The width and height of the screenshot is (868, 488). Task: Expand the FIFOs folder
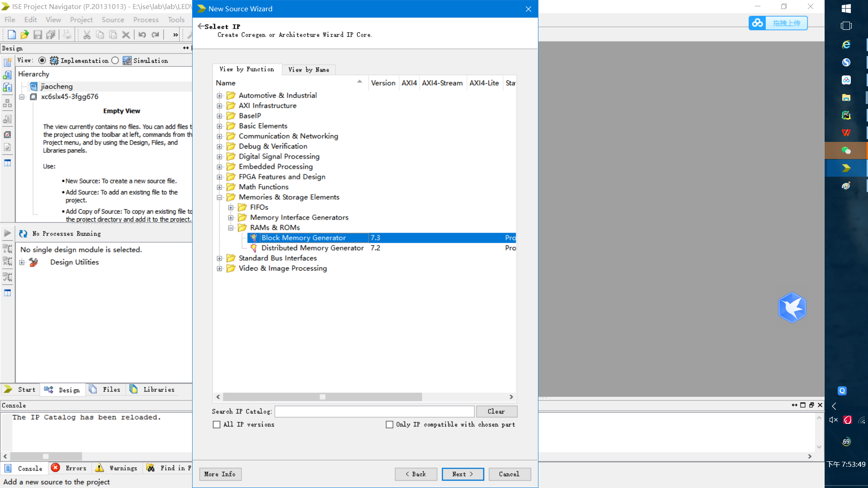pyautogui.click(x=231, y=207)
